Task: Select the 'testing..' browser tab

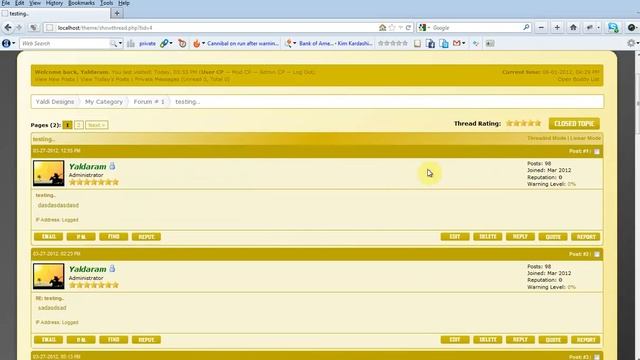Action: 55,13
